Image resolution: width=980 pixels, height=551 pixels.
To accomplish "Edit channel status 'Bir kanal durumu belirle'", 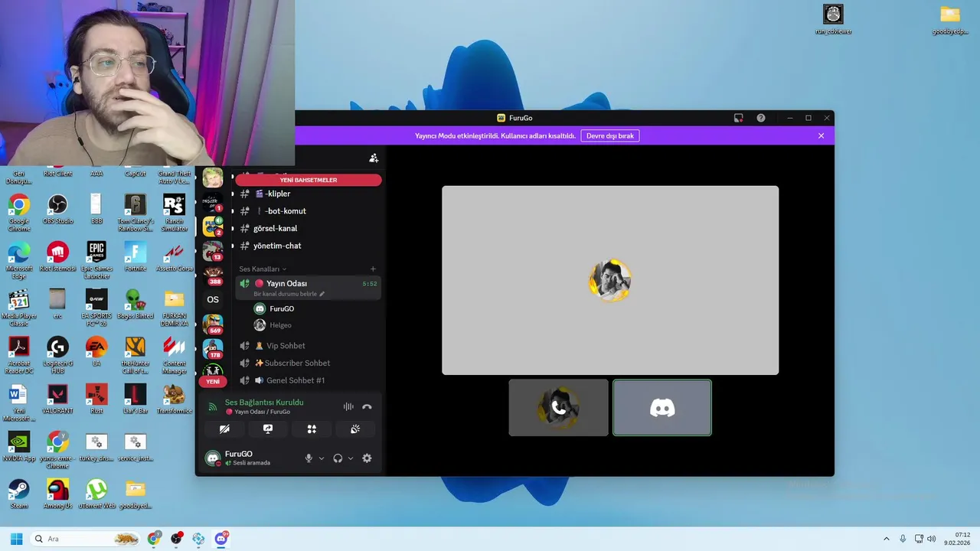I will tap(289, 294).
